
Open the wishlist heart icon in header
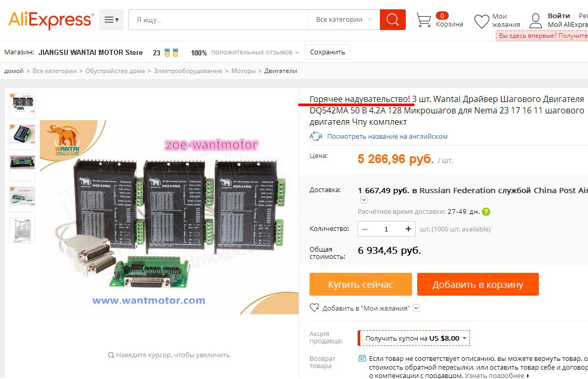(x=481, y=21)
